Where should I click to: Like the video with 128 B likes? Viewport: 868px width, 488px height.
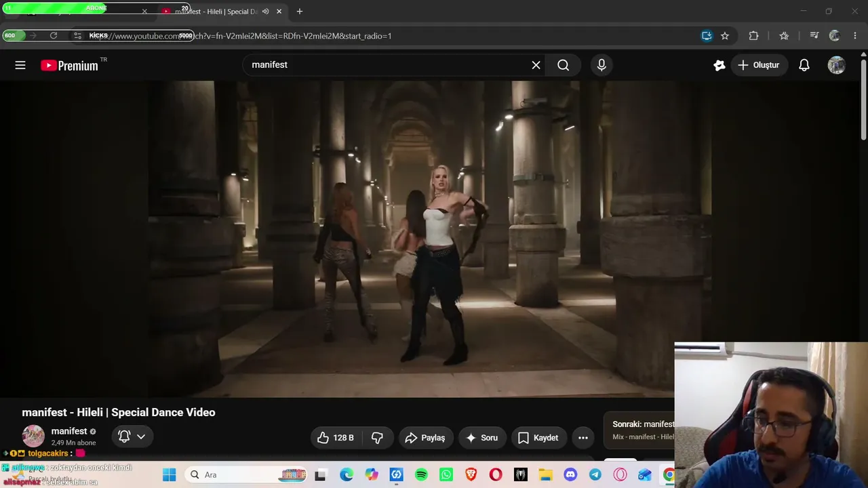pyautogui.click(x=336, y=438)
